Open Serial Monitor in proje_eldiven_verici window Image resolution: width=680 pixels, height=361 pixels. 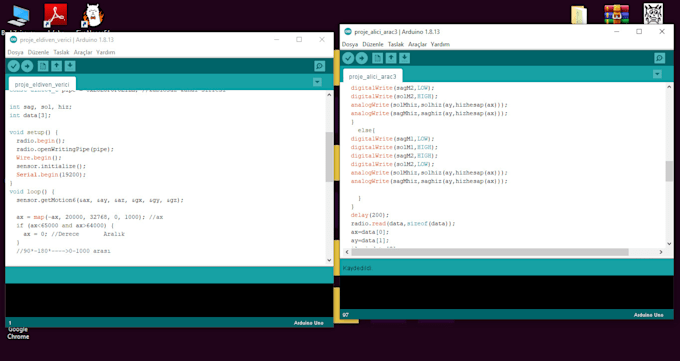pos(320,66)
